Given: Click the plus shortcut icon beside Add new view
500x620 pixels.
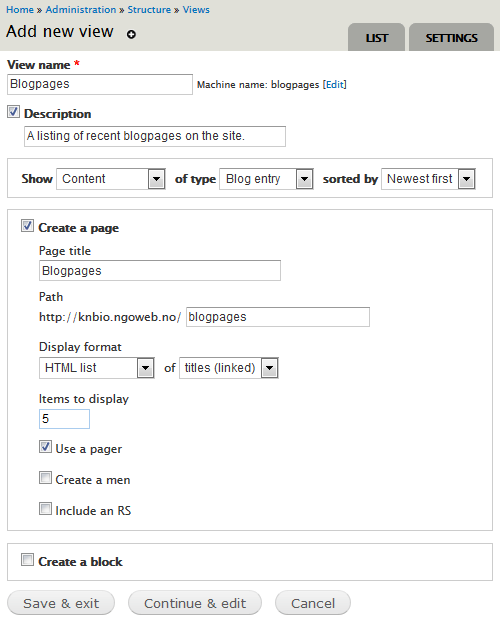Looking at the screenshot, I should 131,34.
